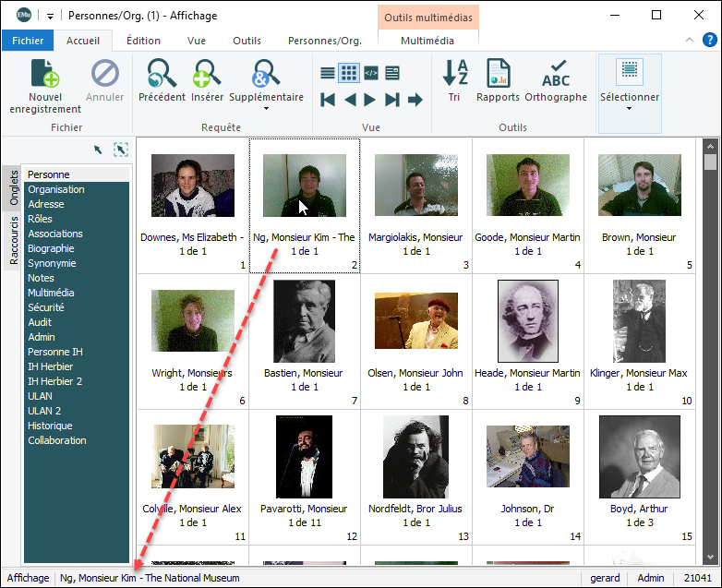
Task: Go to the first record
Action: click(328, 100)
